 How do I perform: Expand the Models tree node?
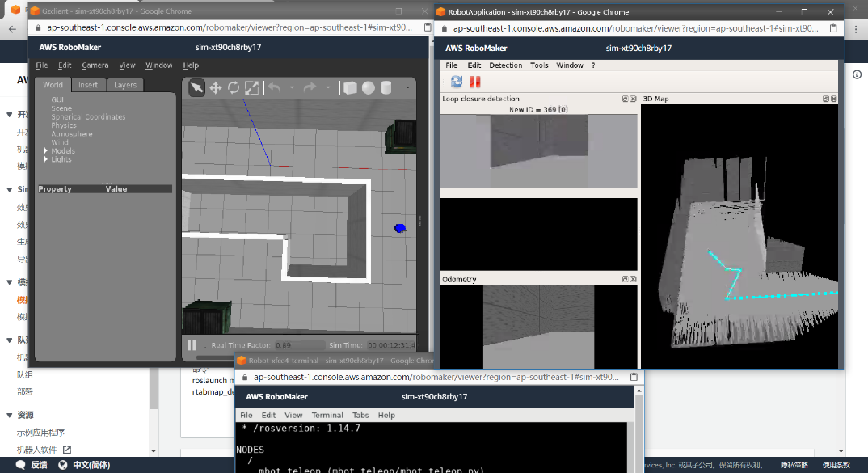[x=46, y=151]
